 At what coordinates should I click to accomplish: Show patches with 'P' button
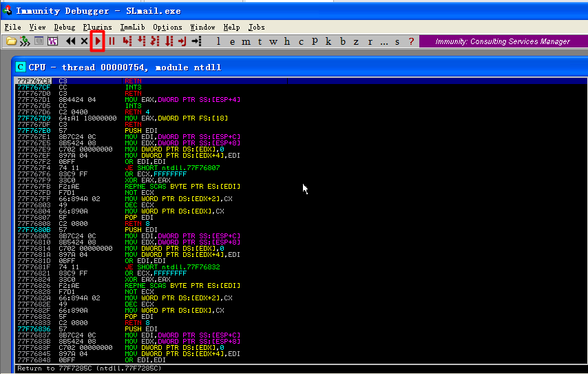[315, 41]
